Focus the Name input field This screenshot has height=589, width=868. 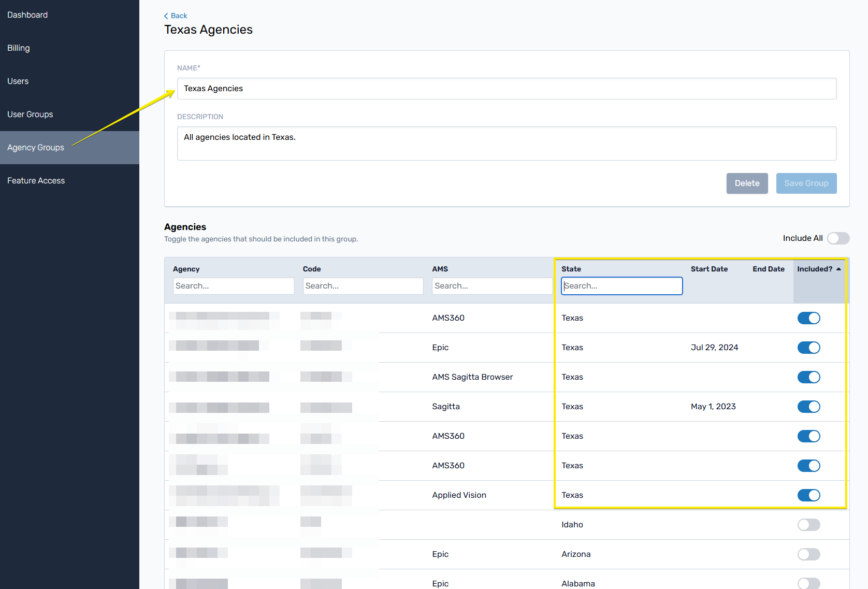pyautogui.click(x=507, y=89)
